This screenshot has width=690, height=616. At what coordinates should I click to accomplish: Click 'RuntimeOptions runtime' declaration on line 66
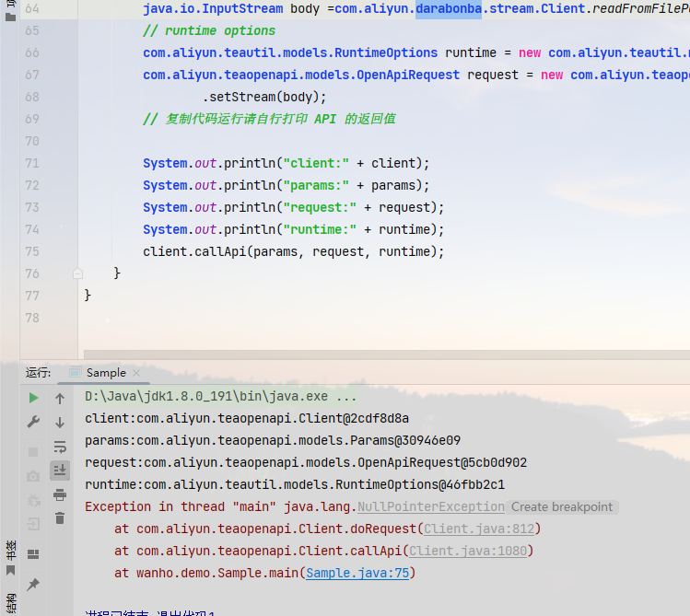[415, 52]
